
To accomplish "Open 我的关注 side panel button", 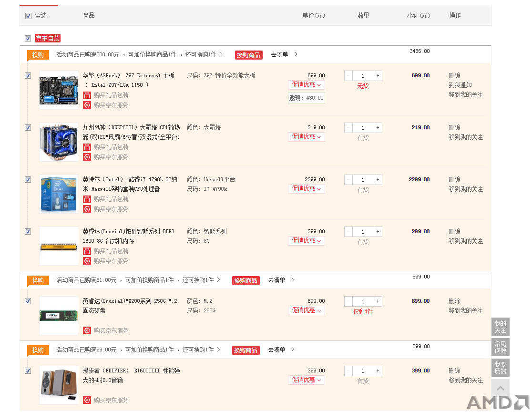I will (501, 327).
